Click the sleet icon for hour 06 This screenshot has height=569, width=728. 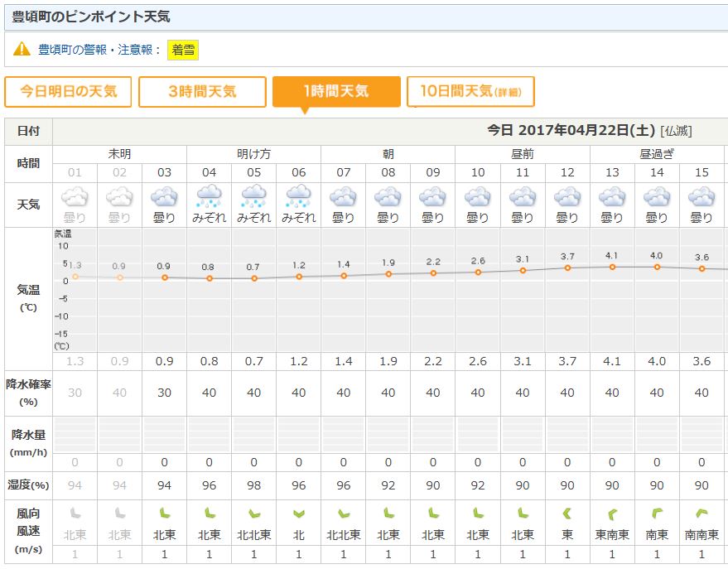point(298,197)
